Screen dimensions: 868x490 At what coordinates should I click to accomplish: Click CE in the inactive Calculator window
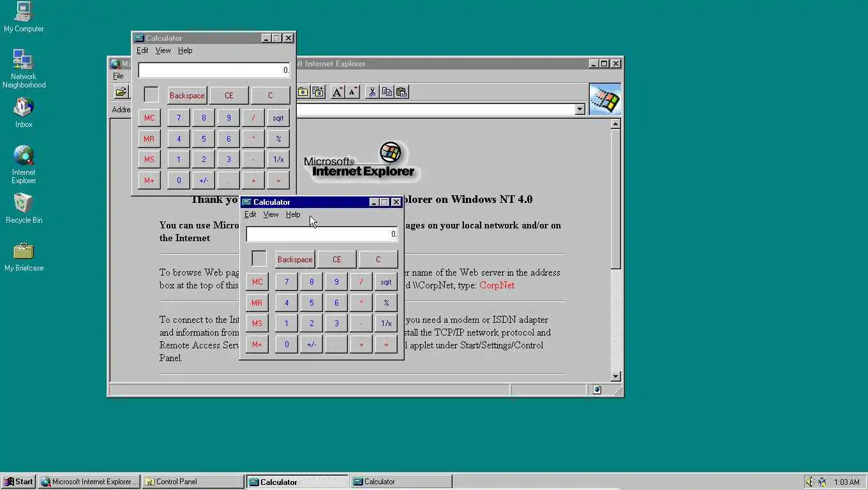pyautogui.click(x=229, y=96)
